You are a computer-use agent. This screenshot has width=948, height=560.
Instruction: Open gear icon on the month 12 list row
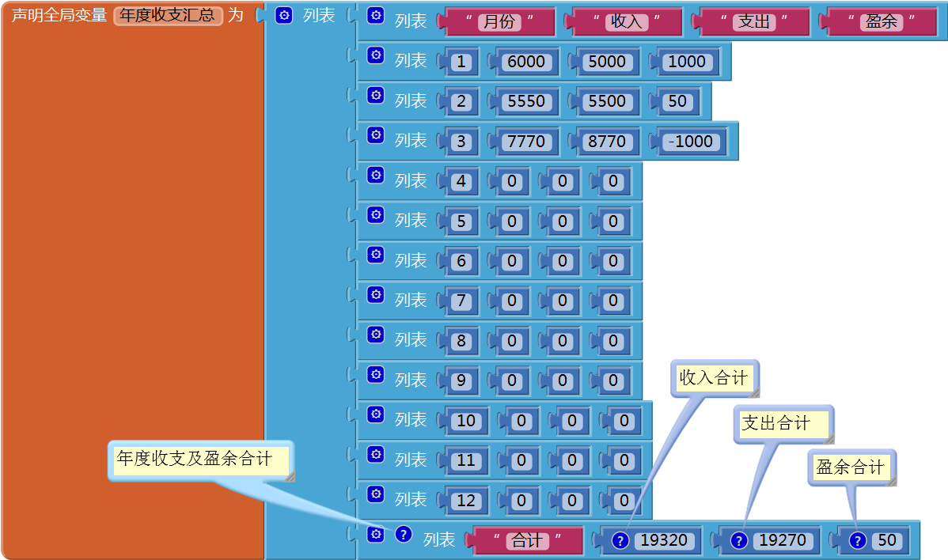pyautogui.click(x=376, y=494)
